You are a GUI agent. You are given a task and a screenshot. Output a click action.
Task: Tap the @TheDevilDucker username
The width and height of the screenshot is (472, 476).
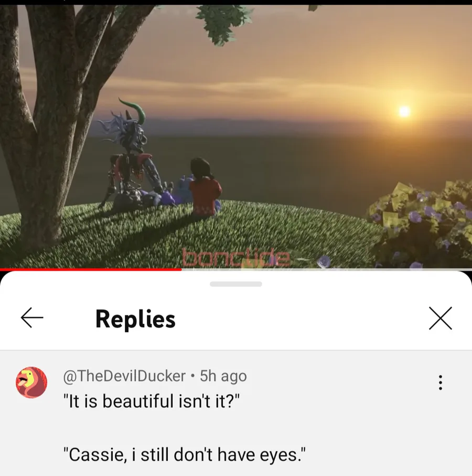[x=124, y=376]
